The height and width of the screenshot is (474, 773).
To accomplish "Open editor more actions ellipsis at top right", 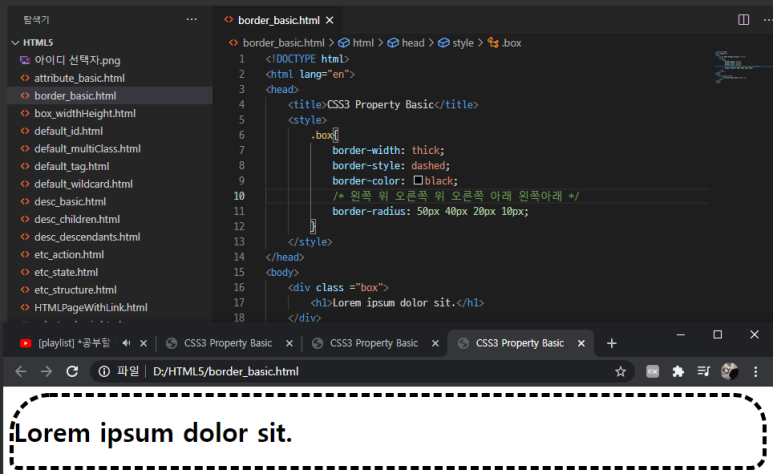I will [768, 20].
